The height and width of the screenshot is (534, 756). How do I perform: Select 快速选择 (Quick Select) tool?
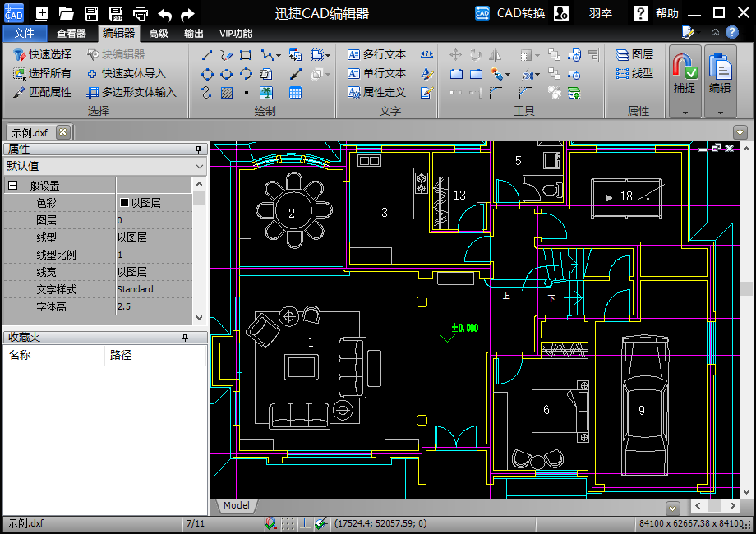43,54
